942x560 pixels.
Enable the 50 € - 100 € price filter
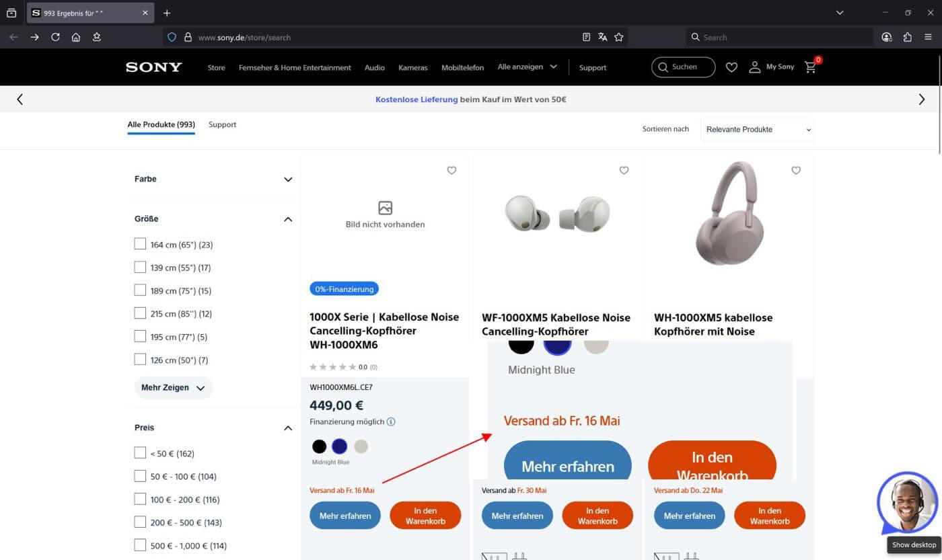pos(140,476)
